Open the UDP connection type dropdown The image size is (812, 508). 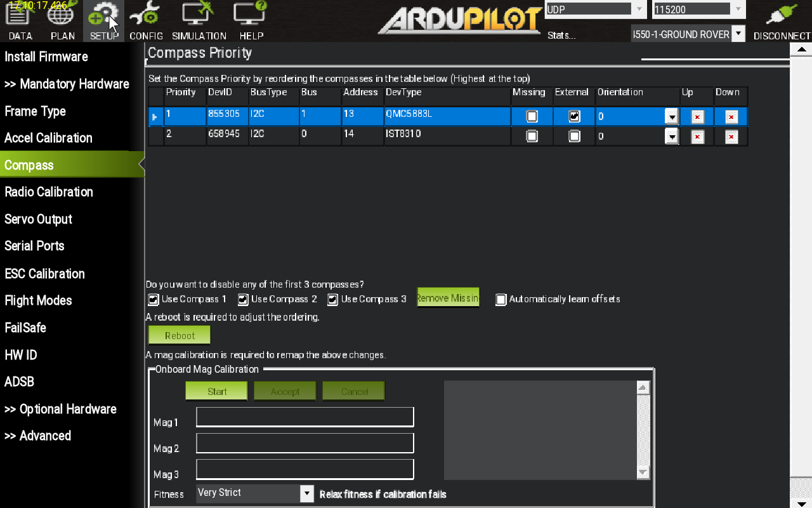[x=639, y=9]
